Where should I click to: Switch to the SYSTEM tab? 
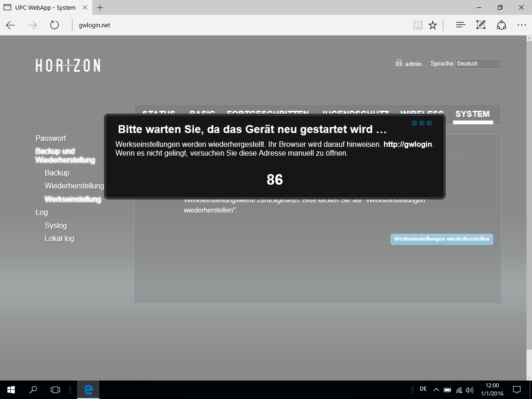click(472, 114)
